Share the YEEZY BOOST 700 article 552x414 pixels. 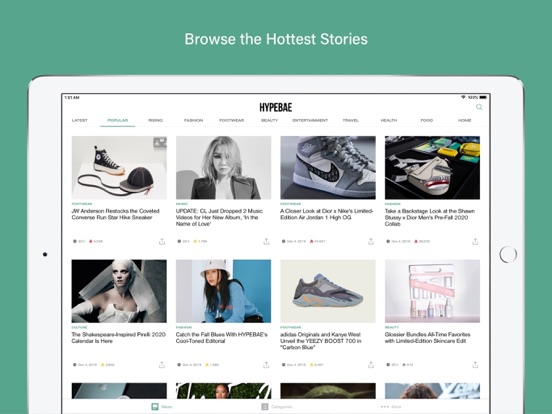[371, 364]
